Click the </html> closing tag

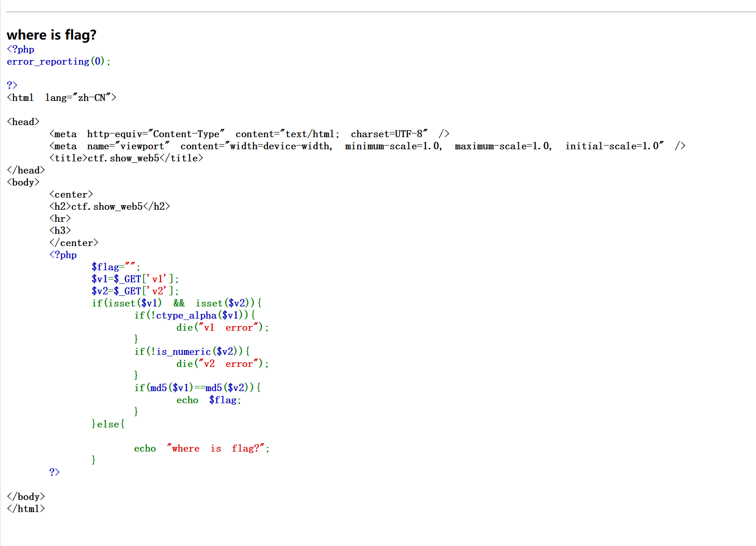coord(26,508)
